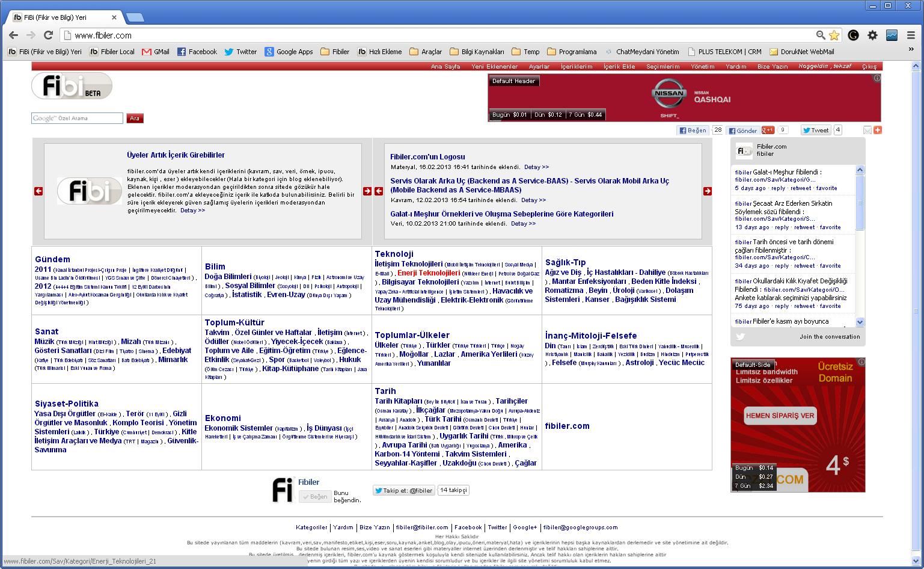Open the Chrome hamburger menu

click(911, 35)
